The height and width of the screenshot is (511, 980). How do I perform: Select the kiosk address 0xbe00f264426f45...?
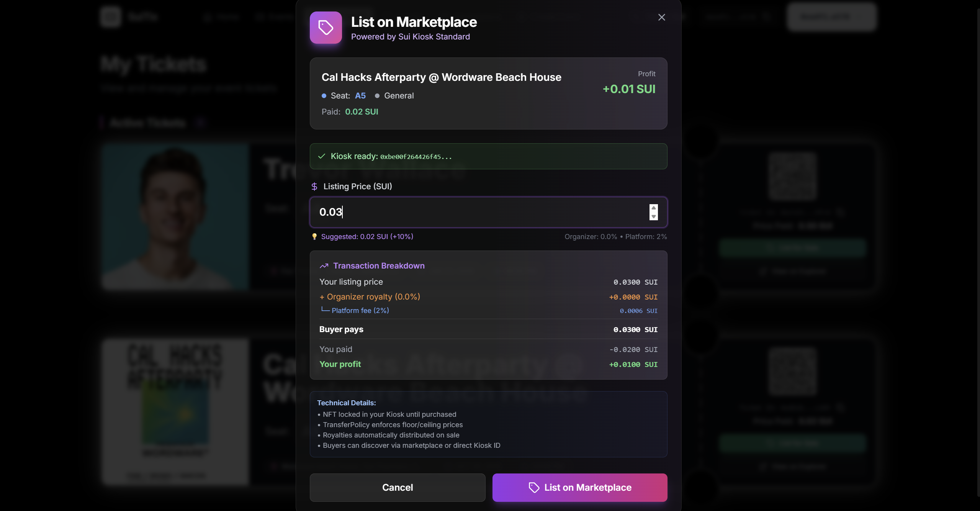416,157
